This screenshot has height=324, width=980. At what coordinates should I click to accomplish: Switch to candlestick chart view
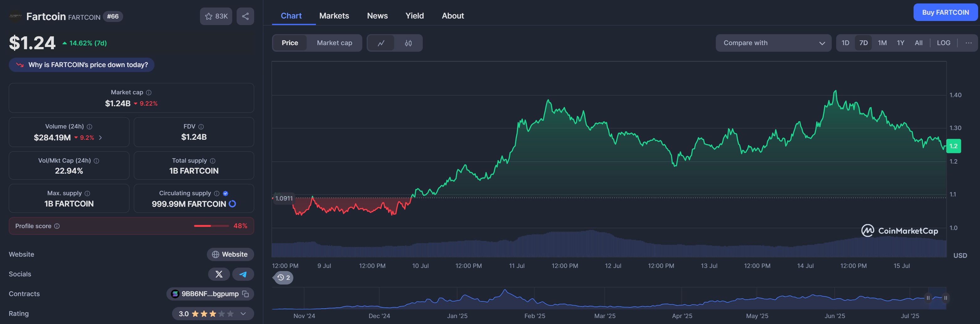point(408,43)
